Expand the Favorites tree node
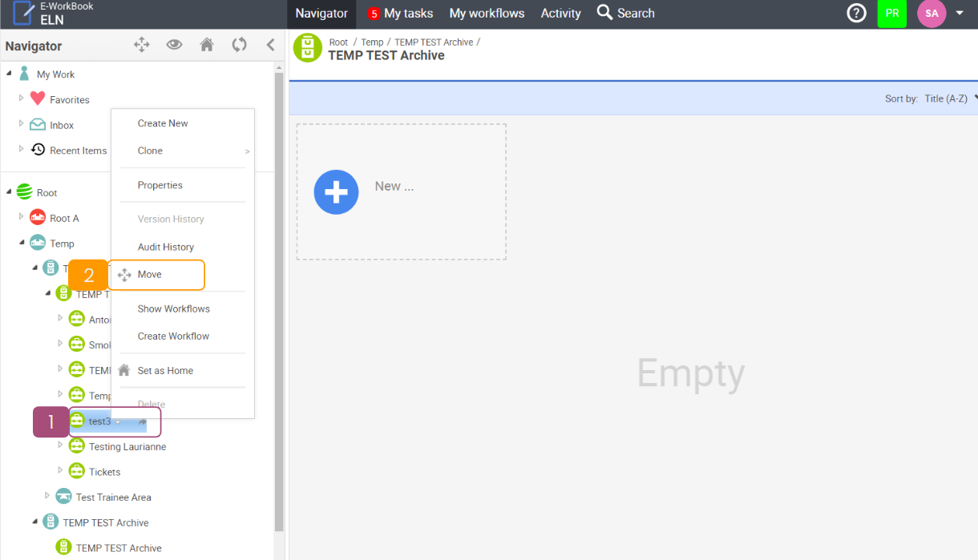Image resolution: width=978 pixels, height=560 pixels. pos(22,99)
